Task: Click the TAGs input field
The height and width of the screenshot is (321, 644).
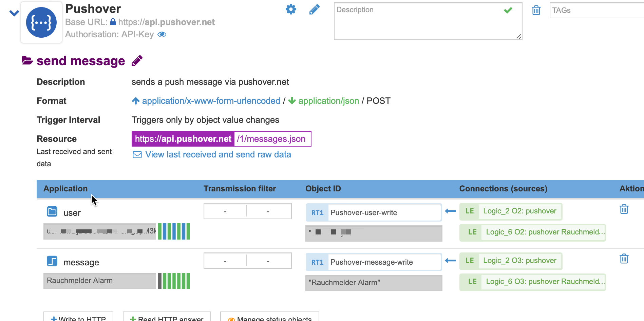Action: [x=596, y=10]
